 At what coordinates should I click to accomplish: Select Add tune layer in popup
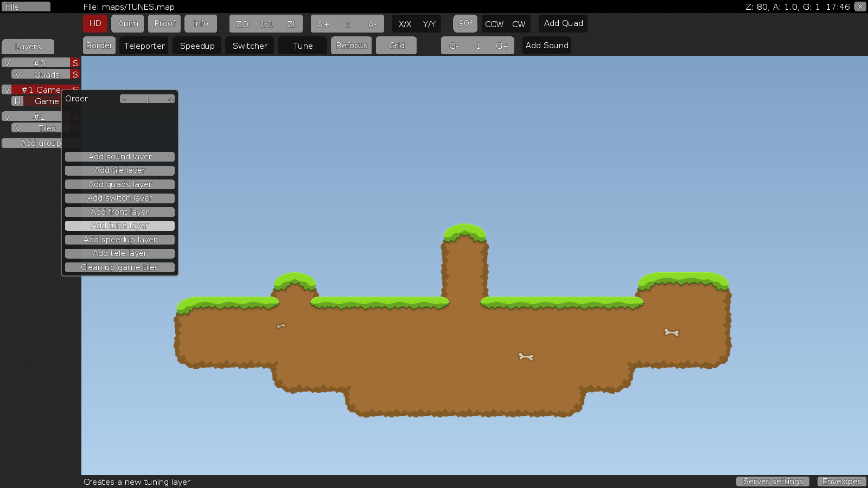pyautogui.click(x=120, y=226)
